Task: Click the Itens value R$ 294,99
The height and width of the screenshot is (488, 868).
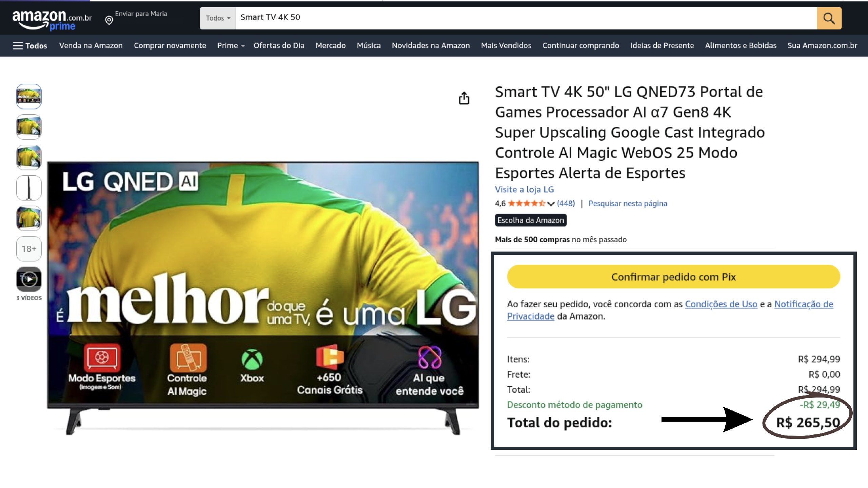Action: click(x=819, y=359)
